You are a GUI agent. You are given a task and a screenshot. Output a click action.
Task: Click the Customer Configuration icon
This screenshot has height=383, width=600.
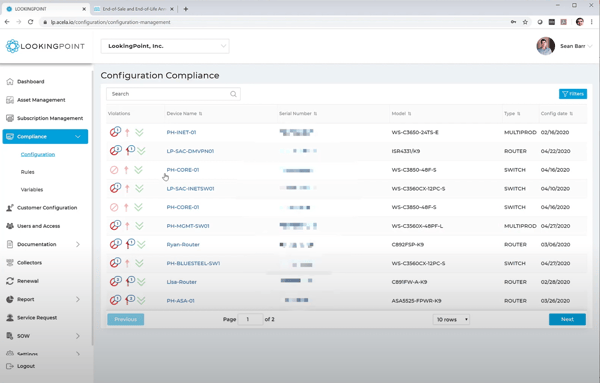click(x=10, y=208)
